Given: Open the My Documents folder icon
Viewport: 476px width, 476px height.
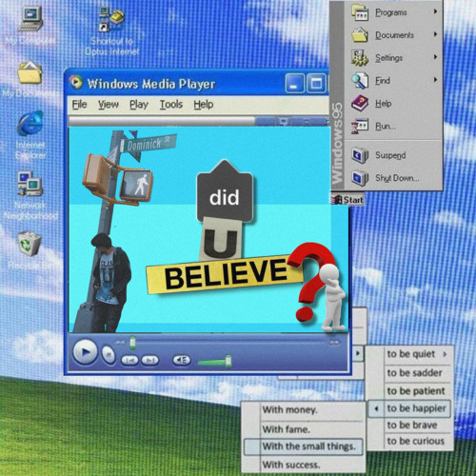Looking at the screenshot, I should (30, 73).
